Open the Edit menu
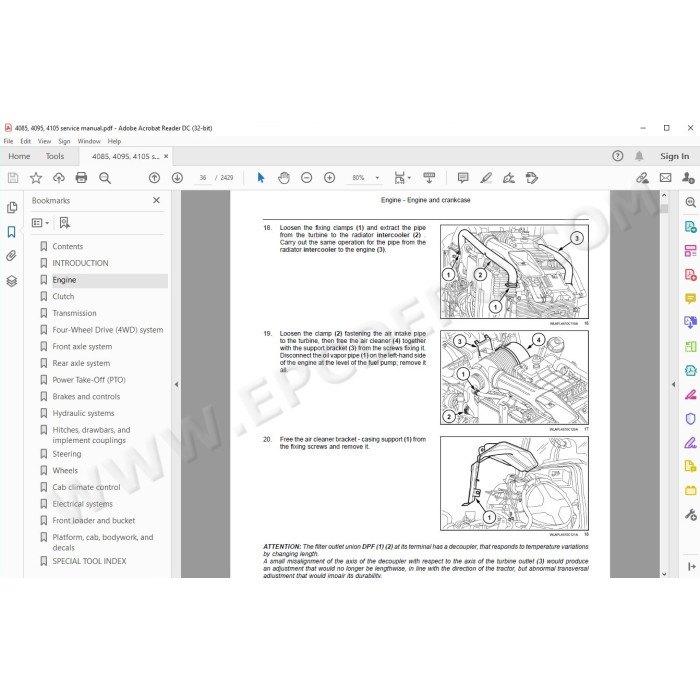700x700 pixels. click(25, 141)
